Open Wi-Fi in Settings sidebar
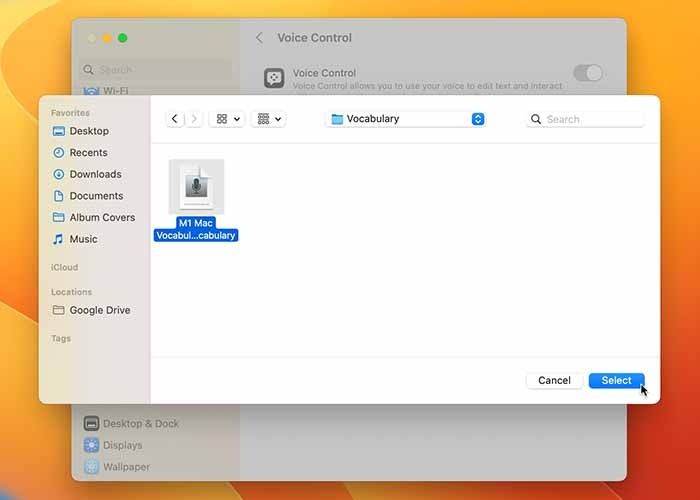 (x=106, y=91)
